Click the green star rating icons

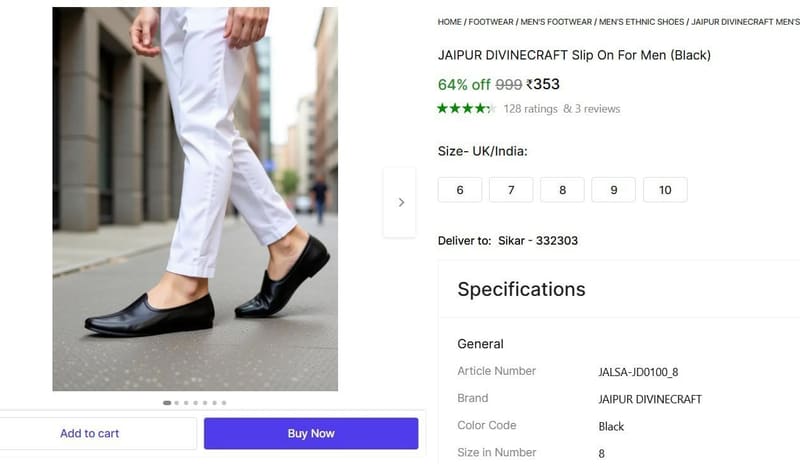coord(466,108)
